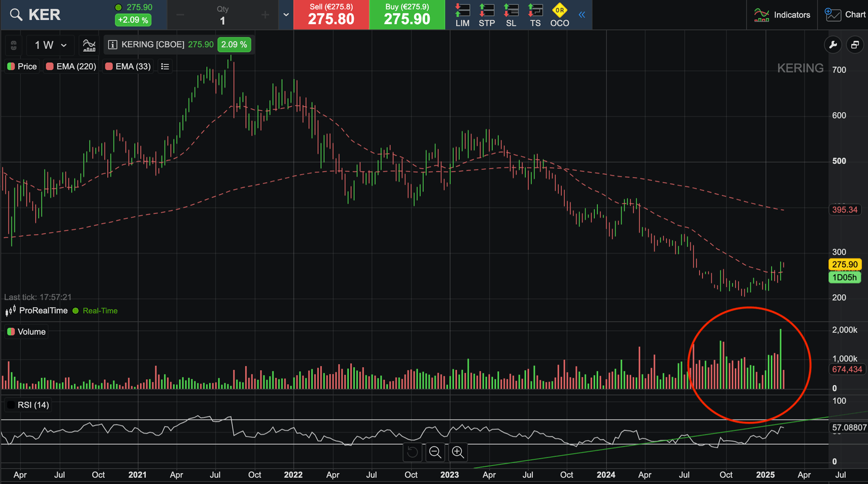
Task: Choose the TS trailing stop icon
Action: 535,14
